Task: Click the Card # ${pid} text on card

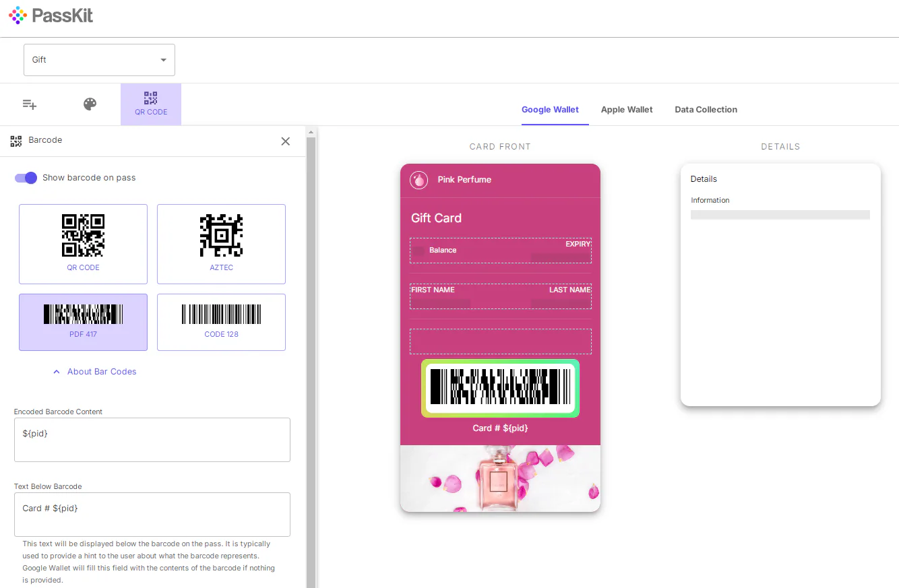Action: coord(500,428)
